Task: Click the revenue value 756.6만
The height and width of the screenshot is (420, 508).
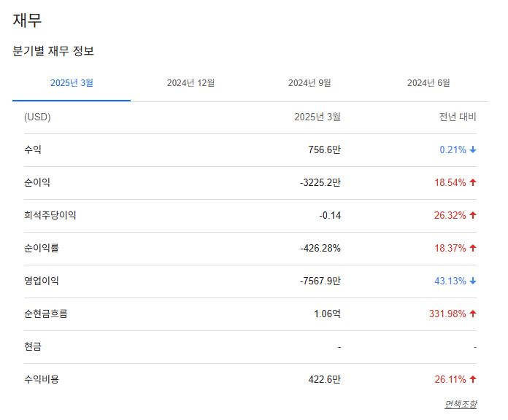Action: [324, 149]
